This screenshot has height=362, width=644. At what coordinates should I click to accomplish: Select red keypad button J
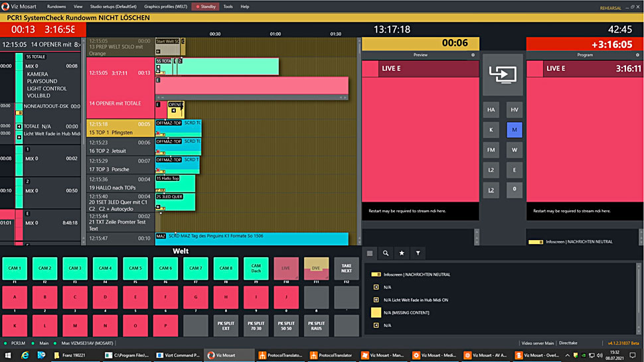[x=286, y=297]
